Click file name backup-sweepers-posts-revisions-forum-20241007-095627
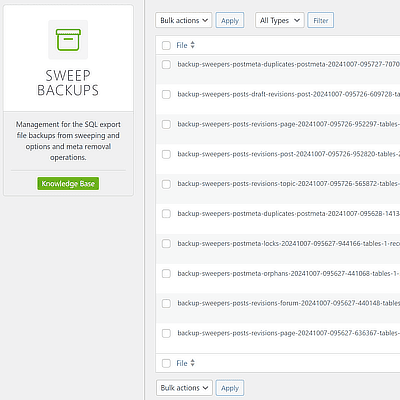Image resolution: width=400 pixels, height=400 pixels. [x=289, y=303]
